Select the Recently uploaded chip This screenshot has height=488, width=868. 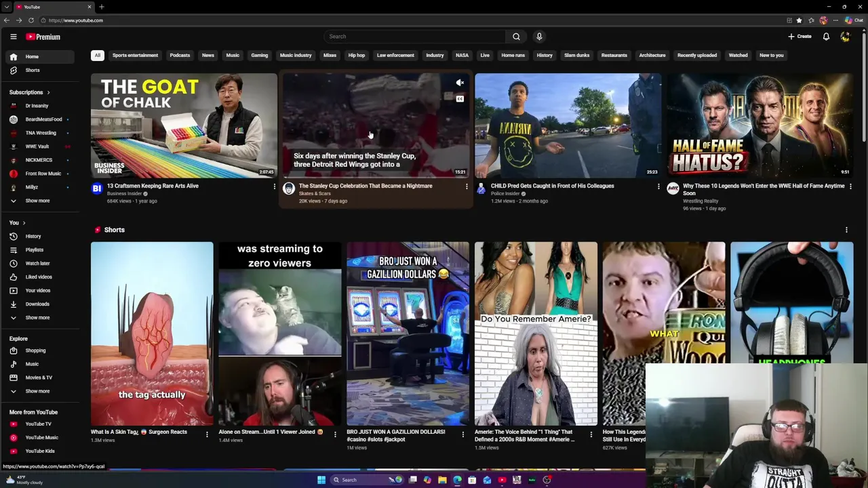[697, 56]
